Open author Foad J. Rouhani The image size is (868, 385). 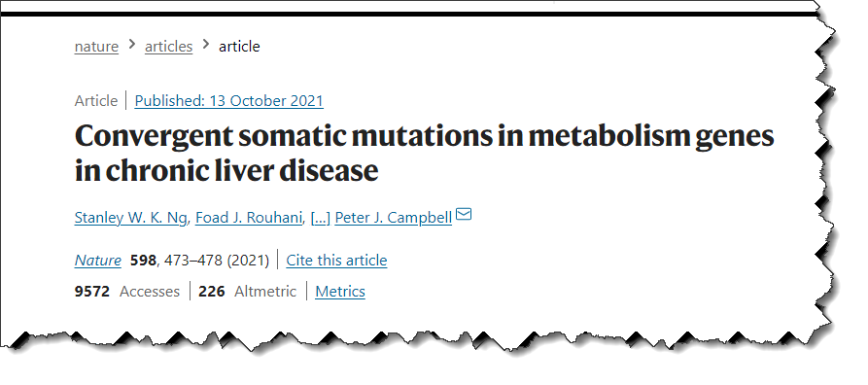[x=249, y=218]
